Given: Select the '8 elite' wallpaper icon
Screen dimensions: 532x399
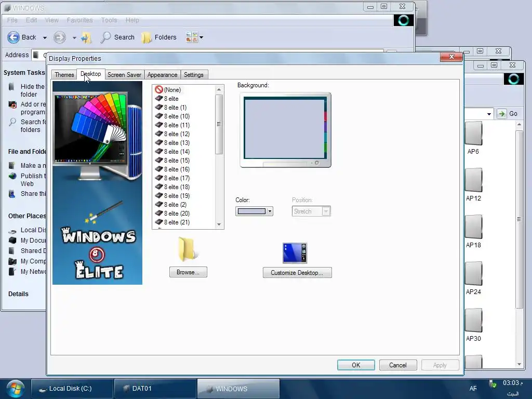Looking at the screenshot, I should 159,98.
